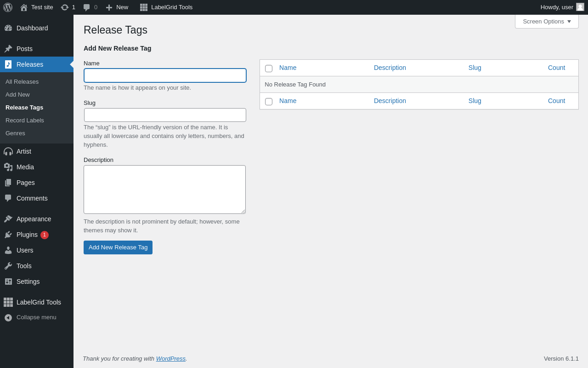Focus the Slug input field

165,115
